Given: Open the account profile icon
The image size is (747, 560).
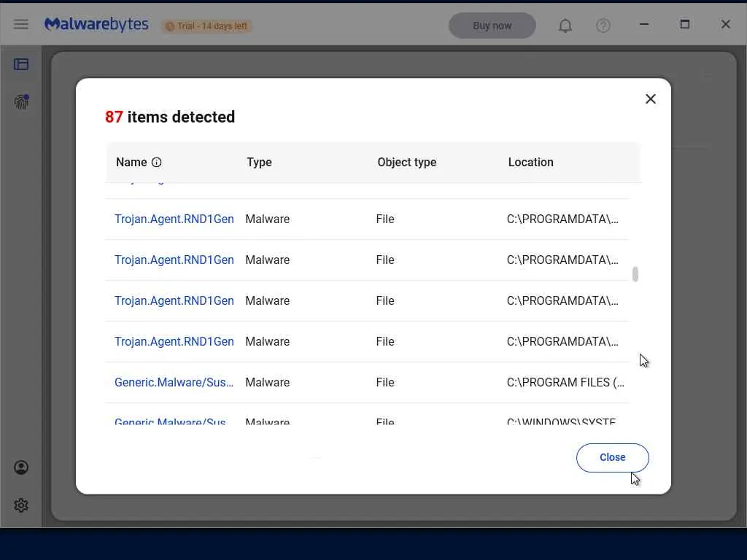Looking at the screenshot, I should [x=21, y=467].
